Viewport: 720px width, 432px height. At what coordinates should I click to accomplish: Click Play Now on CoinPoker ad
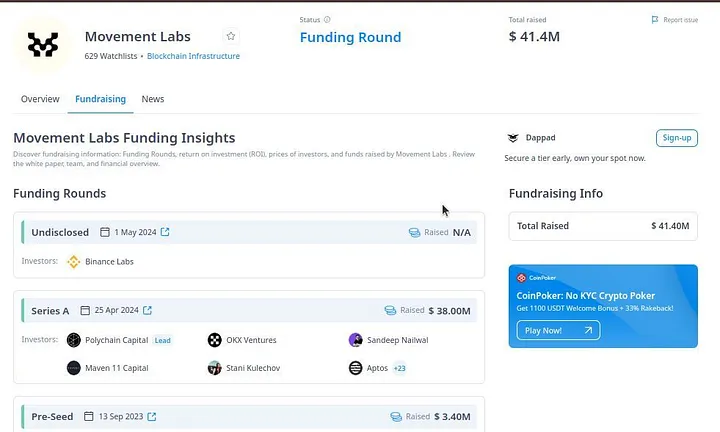[x=558, y=330]
